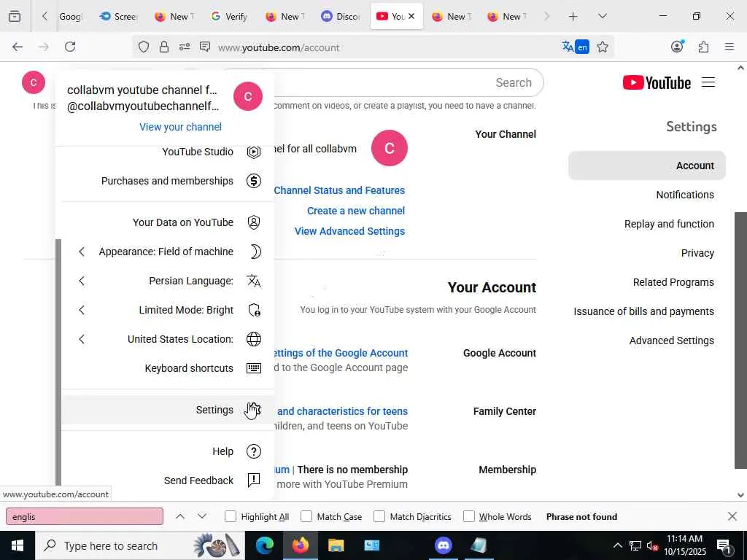Open Firefox View tab manager icon
The height and width of the screenshot is (560, 747).
point(15,16)
